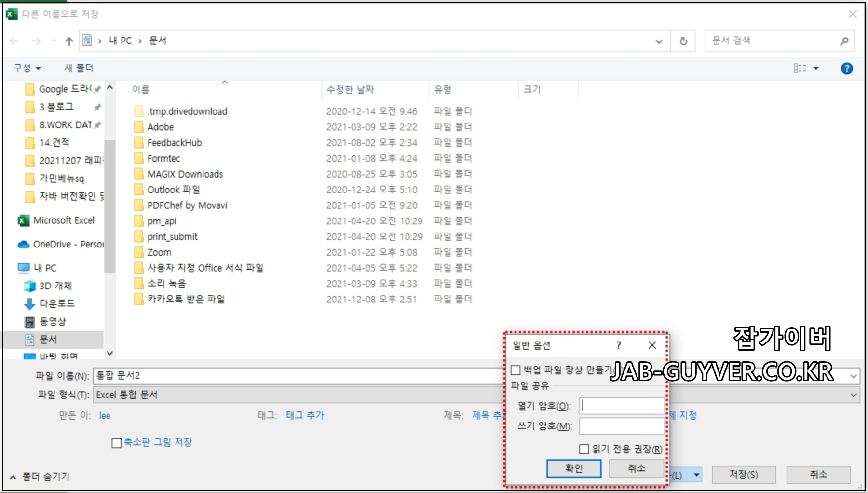Toggle 축소판 그림 저장 checkbox
The width and height of the screenshot is (868, 493).
(116, 443)
